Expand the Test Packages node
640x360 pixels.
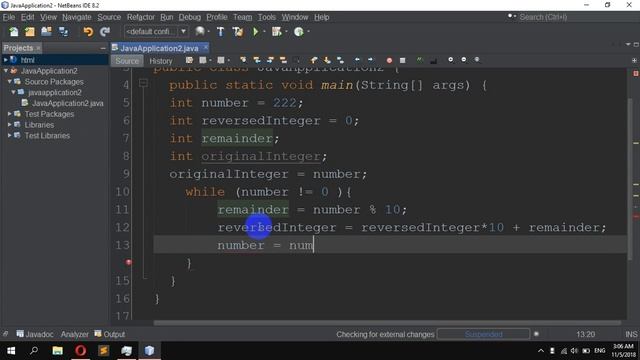click(9, 114)
